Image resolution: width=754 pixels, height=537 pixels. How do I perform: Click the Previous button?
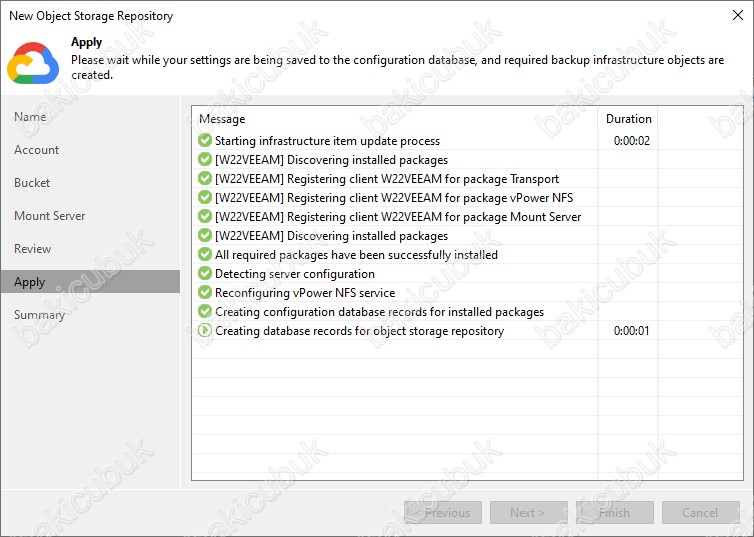pos(443,512)
